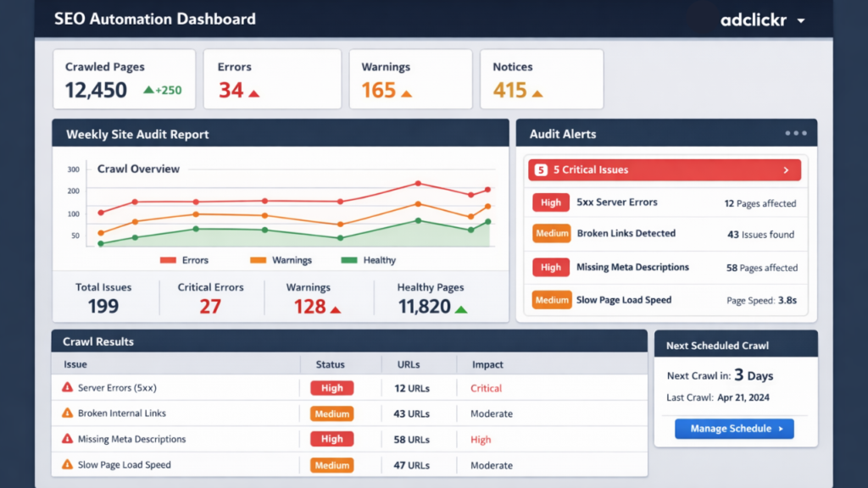This screenshot has height=488, width=868.
Task: Click the Missing Meta Descriptions alert triangle
Action: coord(66,439)
